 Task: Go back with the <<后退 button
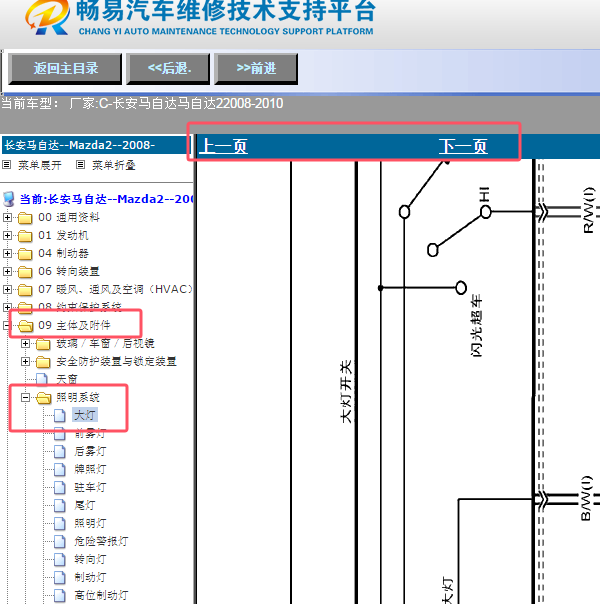tap(168, 69)
